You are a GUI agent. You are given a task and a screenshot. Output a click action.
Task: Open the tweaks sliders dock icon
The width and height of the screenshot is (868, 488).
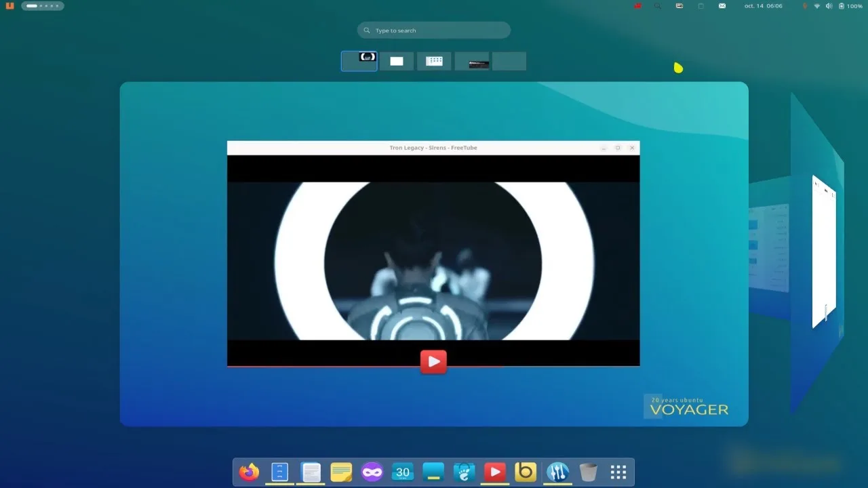tap(557, 472)
